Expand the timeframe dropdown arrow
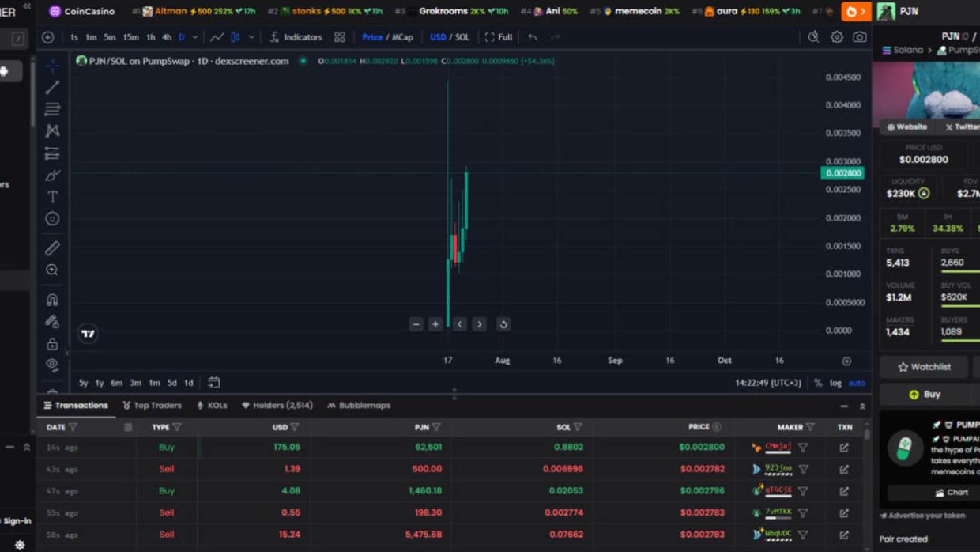The height and width of the screenshot is (552, 980). [195, 37]
